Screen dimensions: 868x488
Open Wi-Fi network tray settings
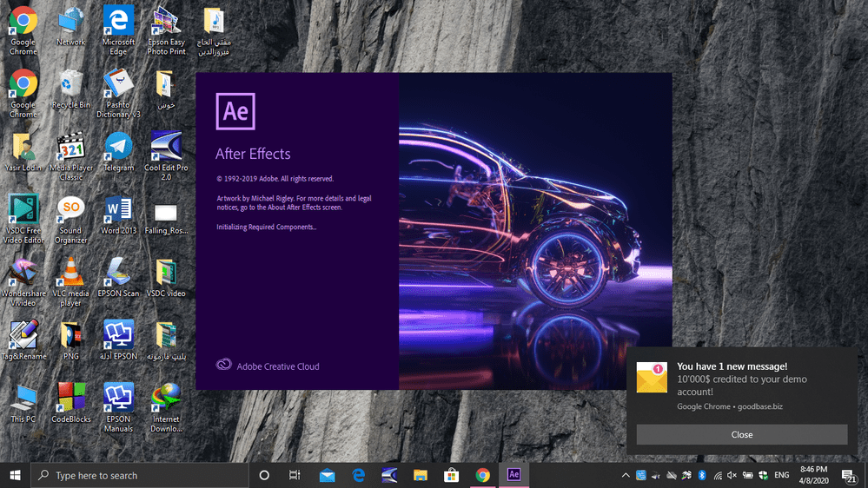point(718,475)
